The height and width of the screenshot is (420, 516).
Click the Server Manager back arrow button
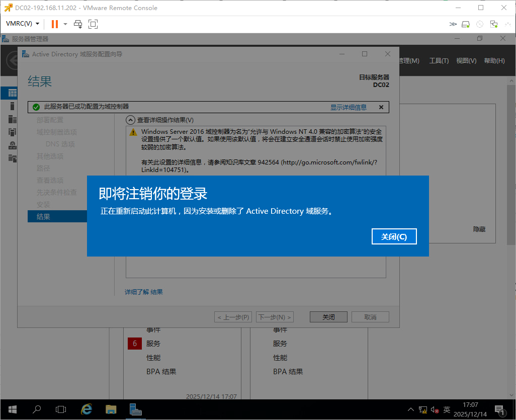click(13, 60)
